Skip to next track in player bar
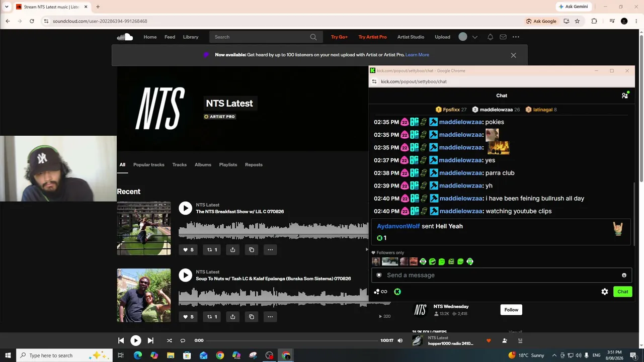644x362 pixels. click(x=150, y=340)
